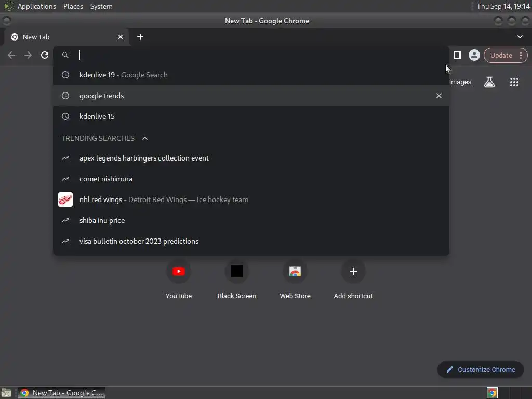Open the System menu

(101, 6)
